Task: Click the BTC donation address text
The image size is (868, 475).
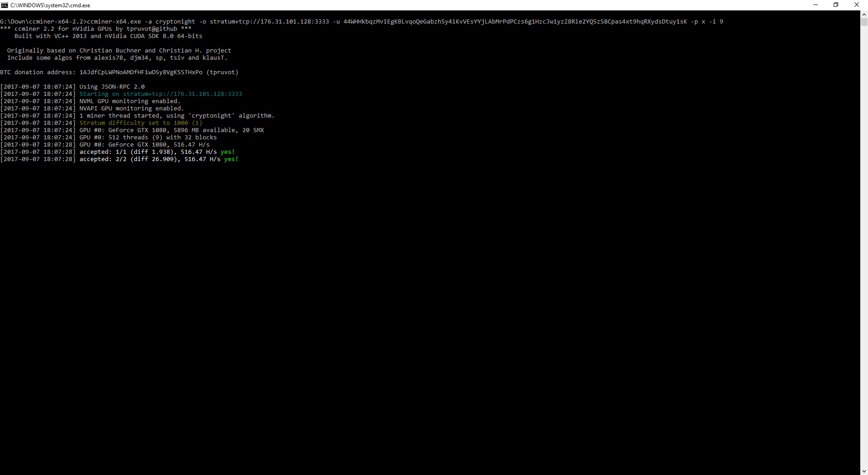Action: click(x=141, y=72)
